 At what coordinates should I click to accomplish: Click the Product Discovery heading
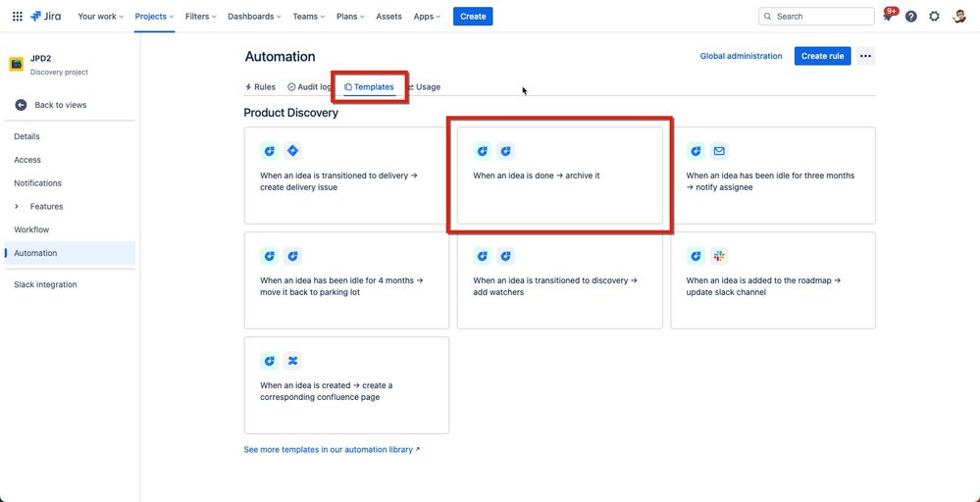290,113
